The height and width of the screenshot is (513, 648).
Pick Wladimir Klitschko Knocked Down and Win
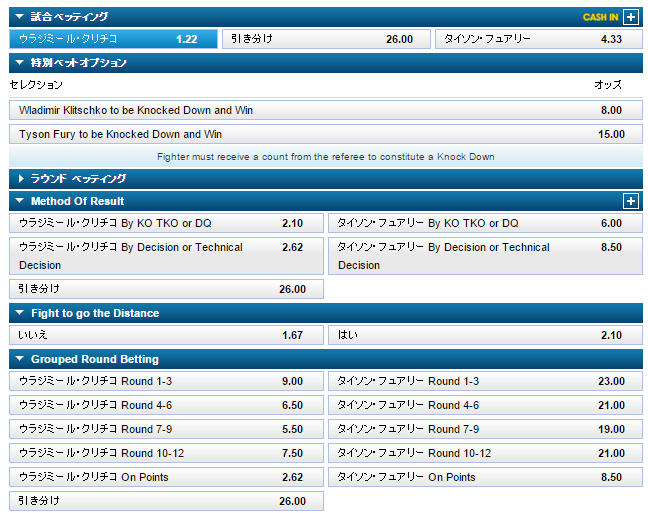tap(326, 110)
